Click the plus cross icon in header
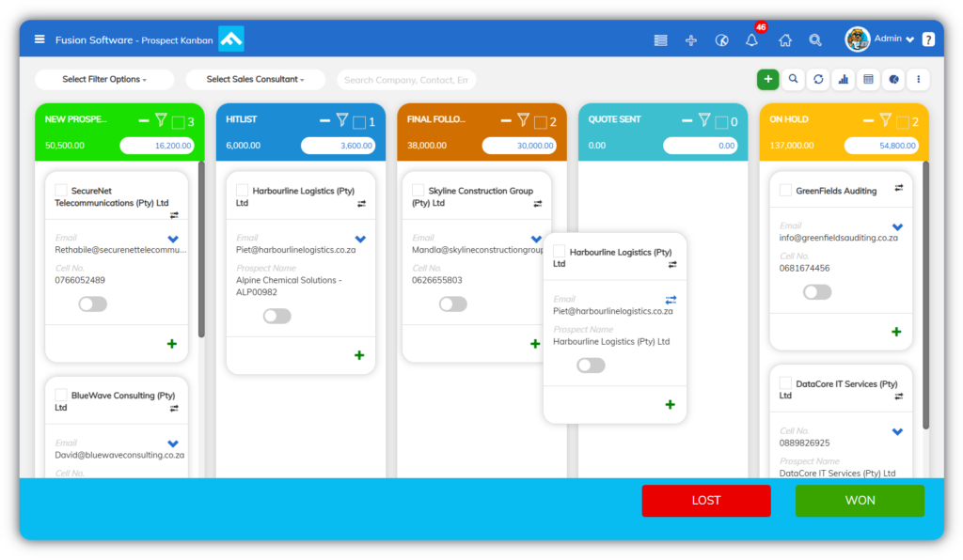The width and height of the screenshot is (963, 560). tap(691, 40)
